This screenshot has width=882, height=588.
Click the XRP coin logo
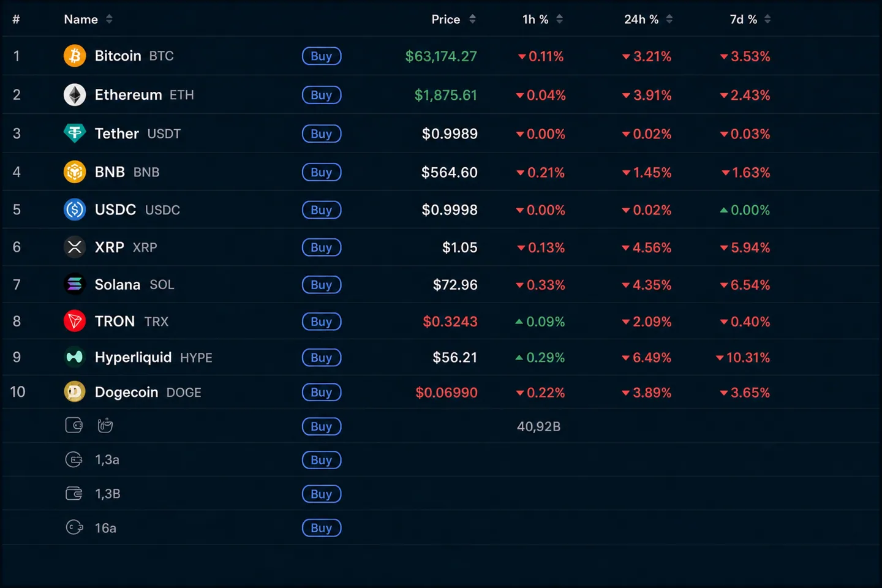75,247
